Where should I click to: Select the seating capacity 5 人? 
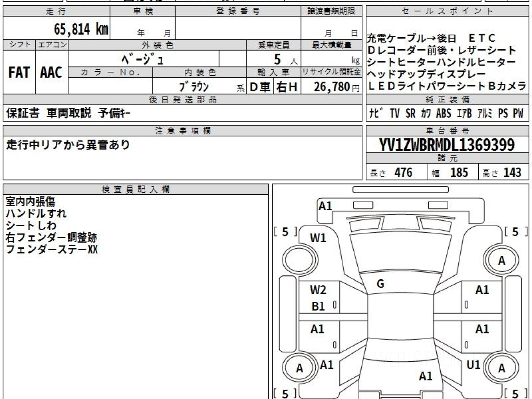[286, 59]
